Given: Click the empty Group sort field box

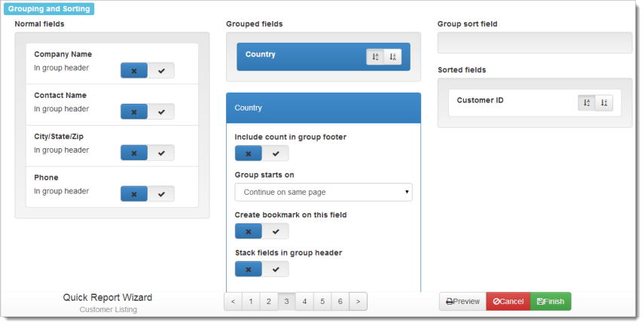Looking at the screenshot, I should 534,44.
